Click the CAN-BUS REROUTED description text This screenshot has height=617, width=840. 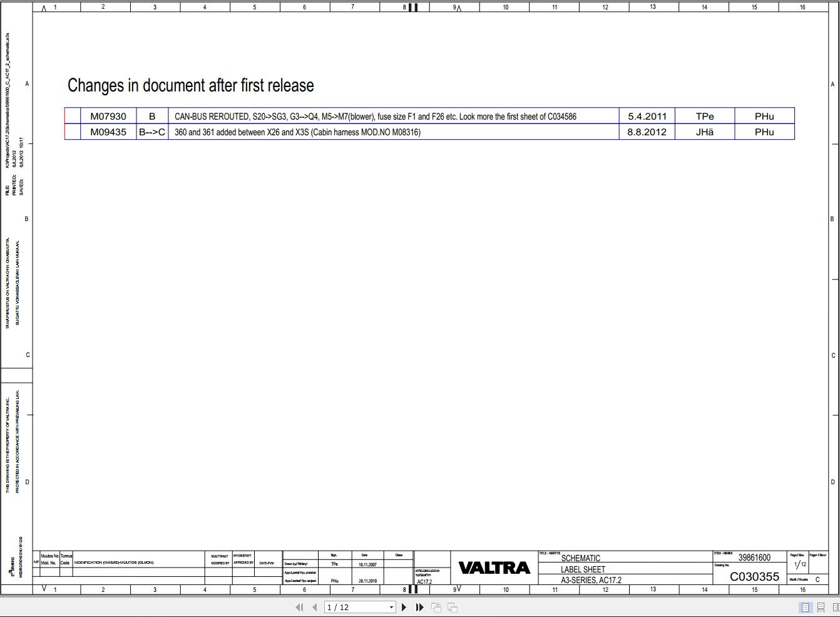pyautogui.click(x=376, y=117)
